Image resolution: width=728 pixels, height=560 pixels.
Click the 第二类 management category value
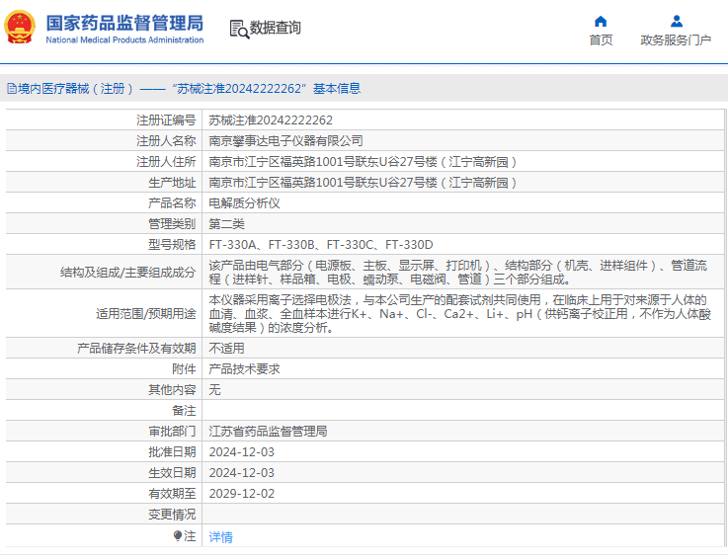(226, 224)
